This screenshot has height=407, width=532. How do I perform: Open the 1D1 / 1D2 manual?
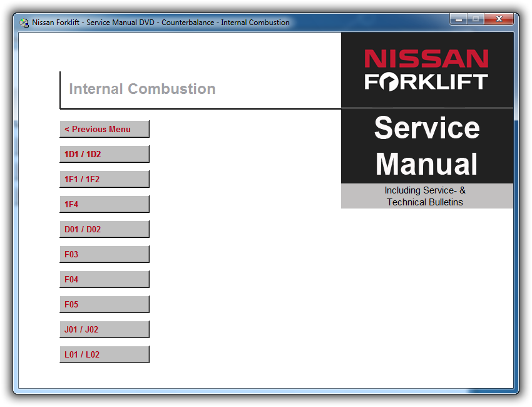(x=105, y=154)
